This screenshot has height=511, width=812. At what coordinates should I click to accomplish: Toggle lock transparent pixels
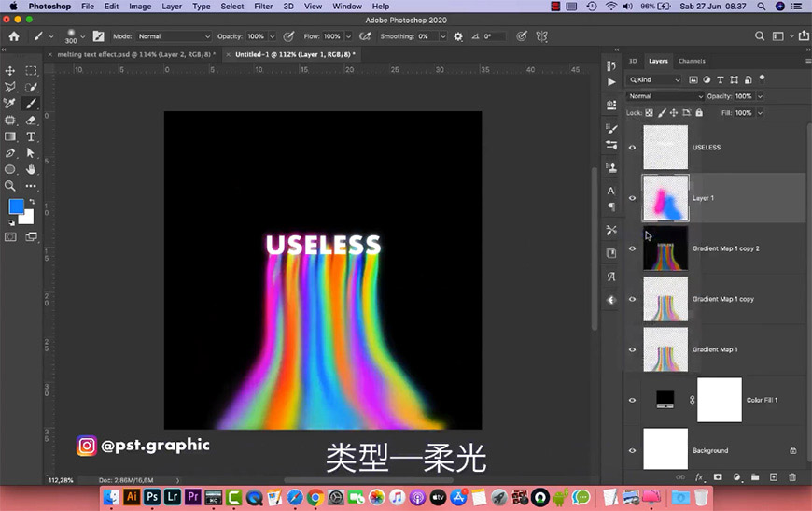point(649,113)
